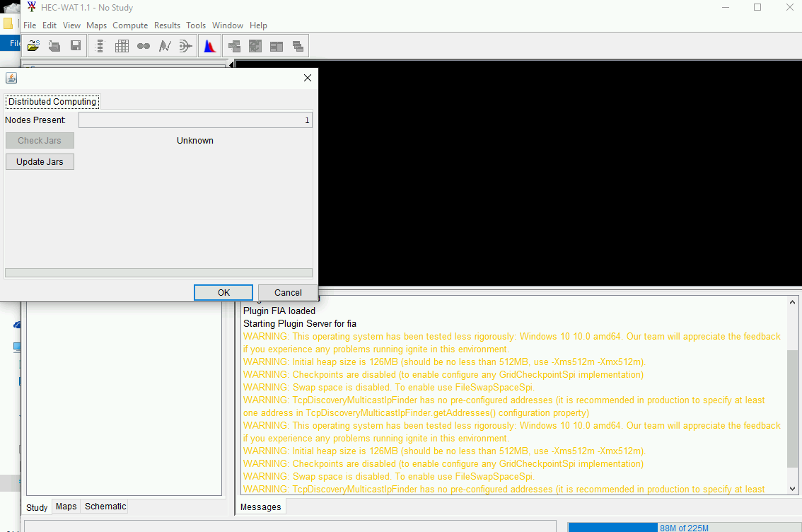
Task: Save the study via the diskette toolbar icon
Action: [x=76, y=45]
